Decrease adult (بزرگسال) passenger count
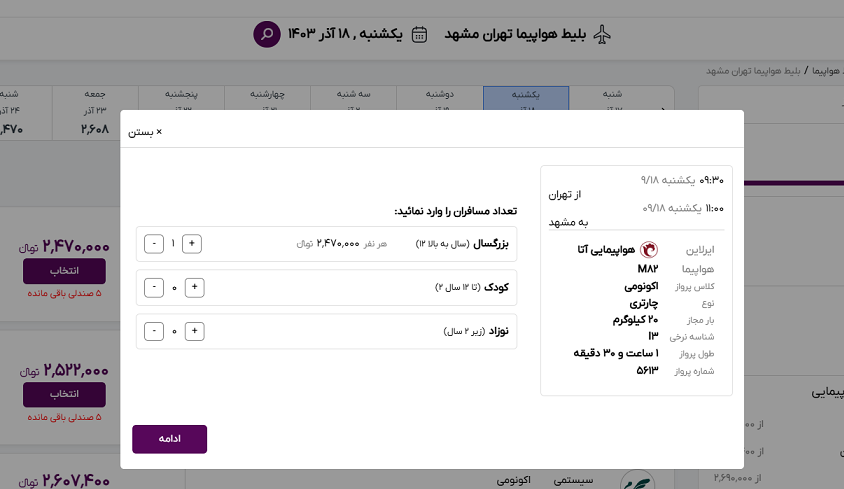844x489 pixels. click(x=154, y=243)
